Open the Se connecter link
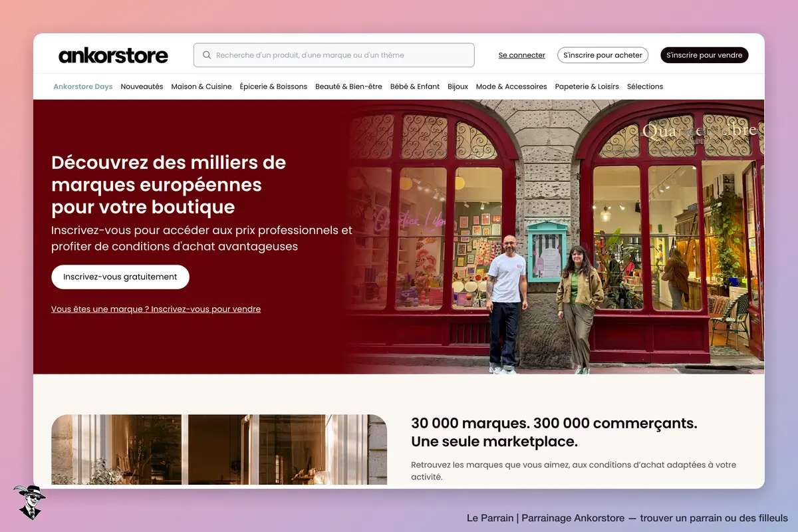 [522, 55]
